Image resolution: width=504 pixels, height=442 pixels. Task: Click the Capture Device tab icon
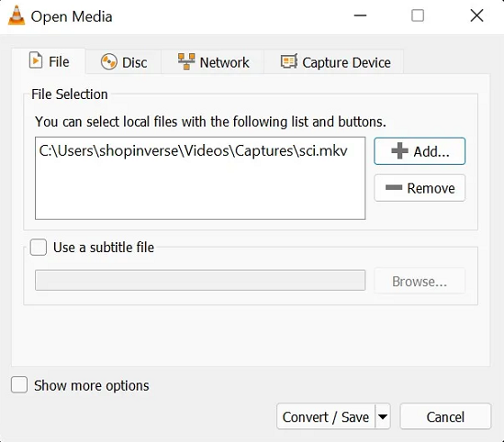tap(289, 61)
